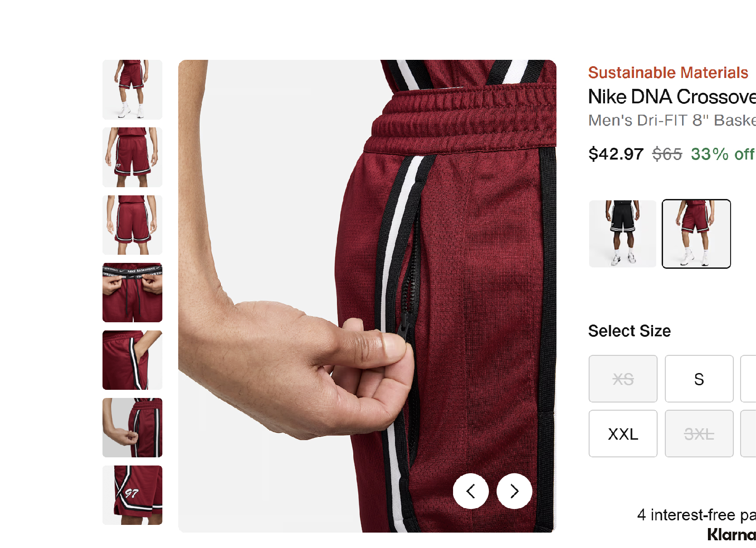
Task: Choose the black shorts color option
Action: point(623,234)
